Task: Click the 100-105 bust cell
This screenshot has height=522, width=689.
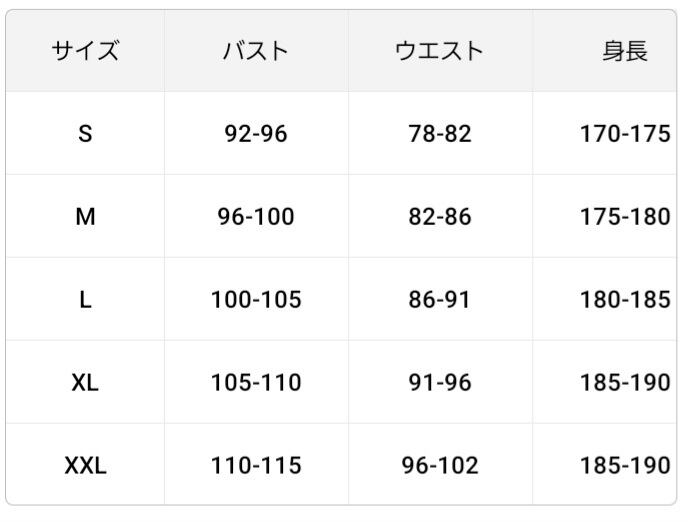Action: pyautogui.click(x=255, y=300)
